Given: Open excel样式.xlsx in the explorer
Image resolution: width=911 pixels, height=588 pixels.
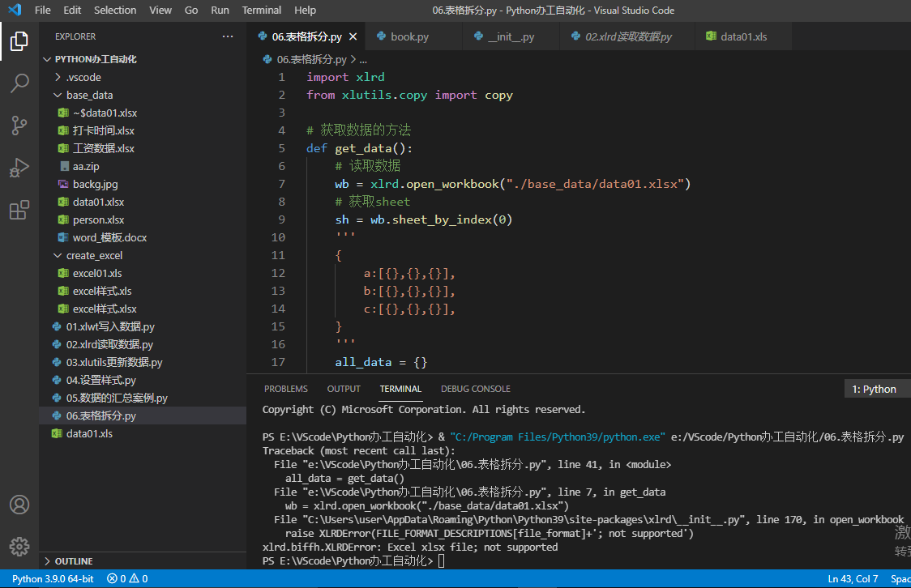Looking at the screenshot, I should [x=143, y=309].
